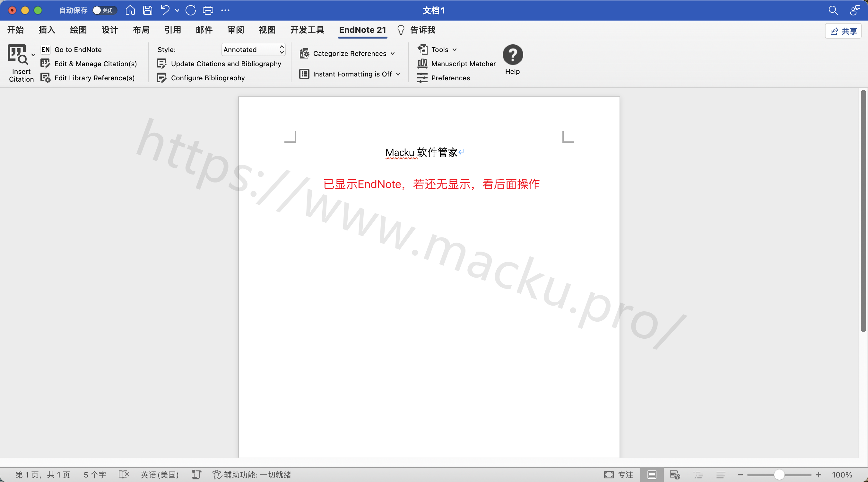Screen dimensions: 868x482
Task: Click the spelling check book icon in status bar
Action: (124, 475)
